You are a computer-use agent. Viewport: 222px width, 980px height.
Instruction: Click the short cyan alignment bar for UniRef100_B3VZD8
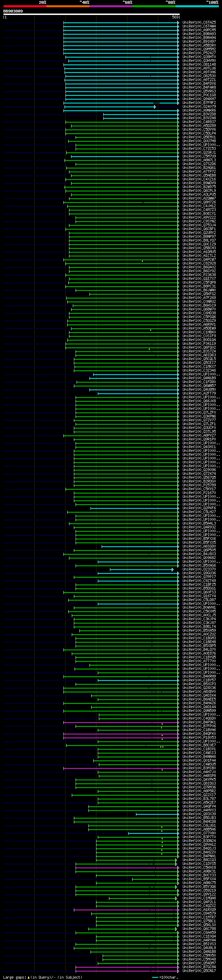(x=141, y=114)
